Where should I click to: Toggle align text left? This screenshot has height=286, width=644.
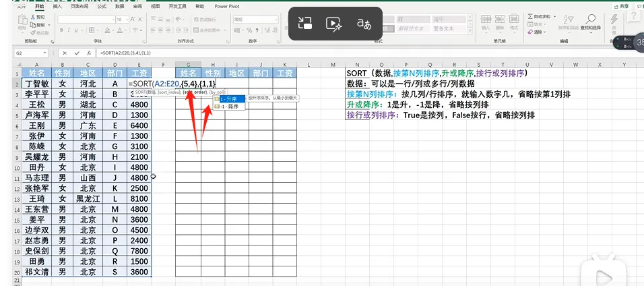pyautogui.click(x=153, y=30)
